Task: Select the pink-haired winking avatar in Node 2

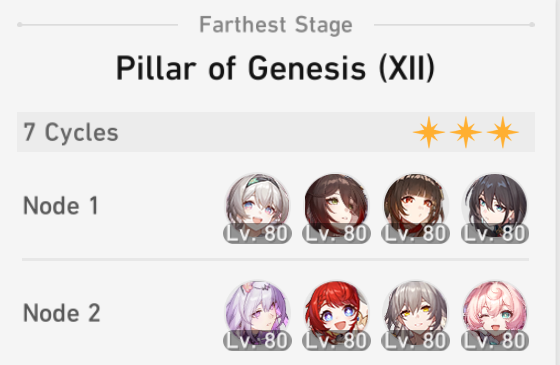Action: (x=495, y=312)
